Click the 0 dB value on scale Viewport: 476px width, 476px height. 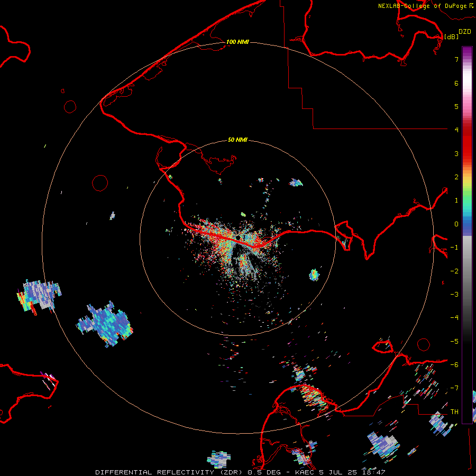(x=456, y=224)
